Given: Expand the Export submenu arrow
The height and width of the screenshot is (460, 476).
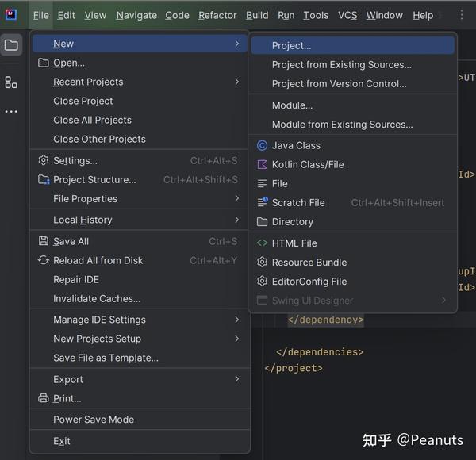Looking at the screenshot, I should 236,379.
